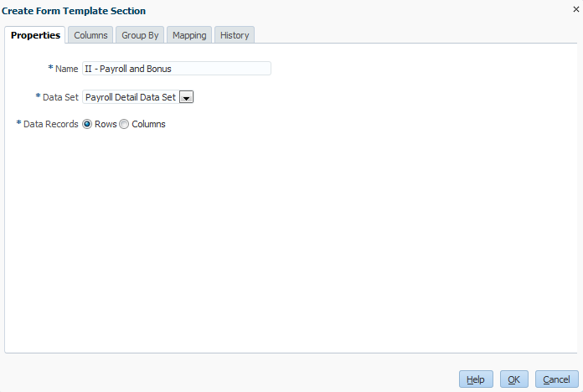Click the dialog title text
This screenshot has width=583, height=392.
tap(74, 11)
